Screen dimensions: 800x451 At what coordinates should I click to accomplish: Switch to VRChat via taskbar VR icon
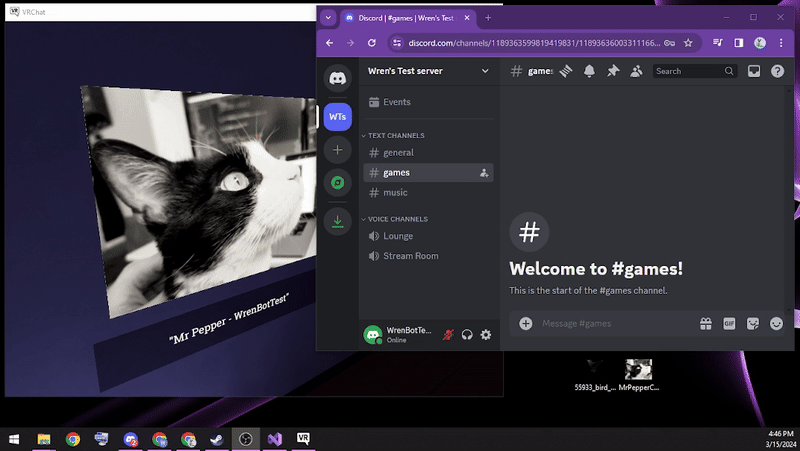(303, 439)
